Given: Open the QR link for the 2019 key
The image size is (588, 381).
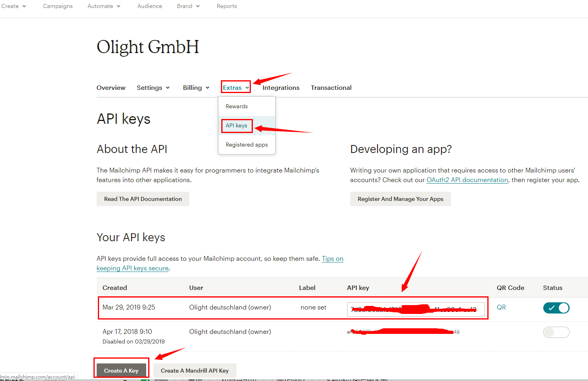Looking at the screenshot, I should (501, 307).
